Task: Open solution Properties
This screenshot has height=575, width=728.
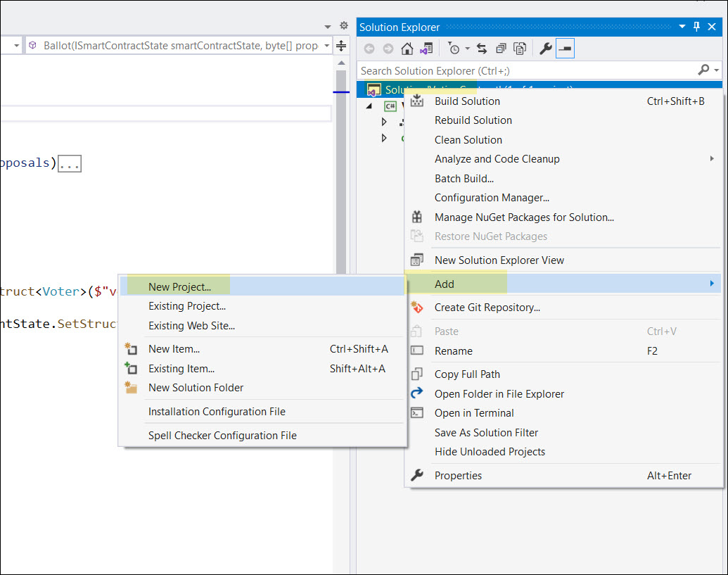Action: tap(563, 476)
